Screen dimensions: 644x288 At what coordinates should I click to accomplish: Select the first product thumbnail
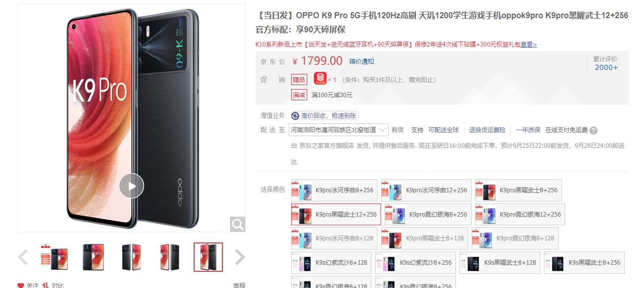[x=55, y=257]
